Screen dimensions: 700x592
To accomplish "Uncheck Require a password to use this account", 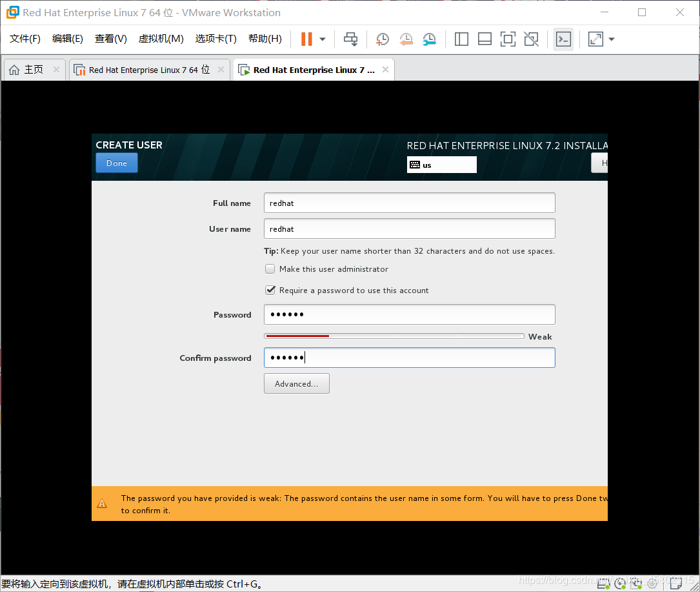I will click(x=270, y=291).
